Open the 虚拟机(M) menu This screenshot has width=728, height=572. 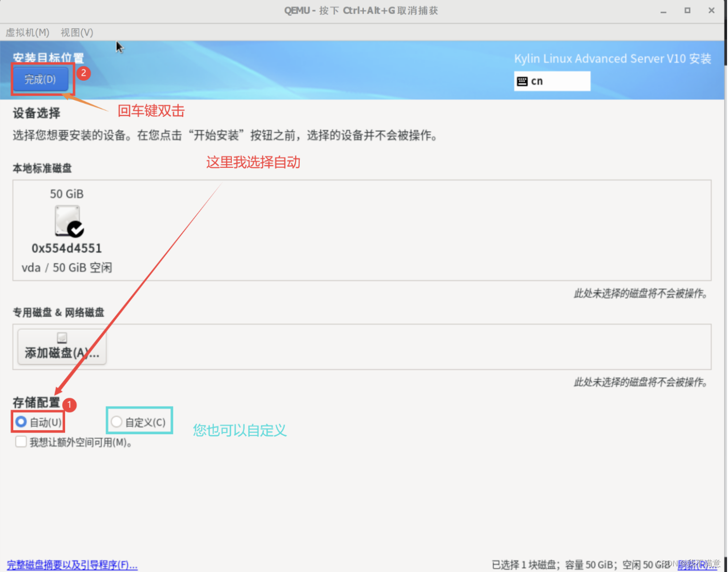click(27, 33)
